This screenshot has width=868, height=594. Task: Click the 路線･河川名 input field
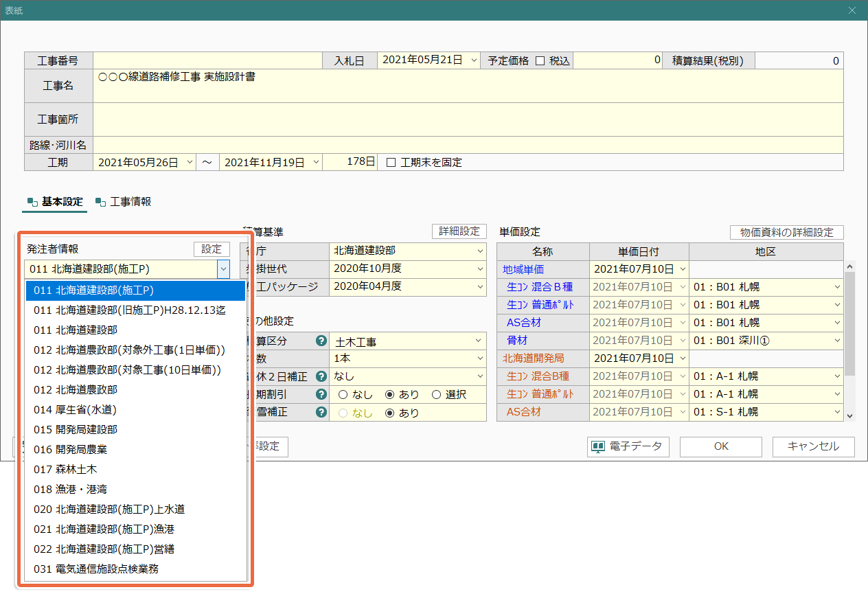tap(468, 145)
